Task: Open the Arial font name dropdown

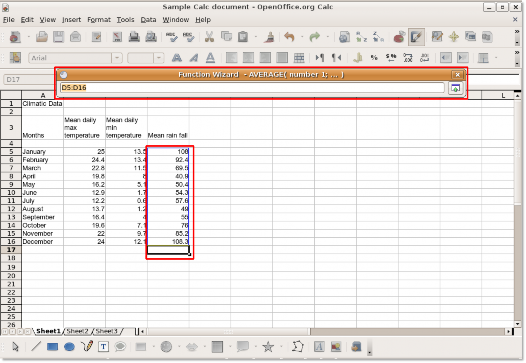Action: pos(117,58)
